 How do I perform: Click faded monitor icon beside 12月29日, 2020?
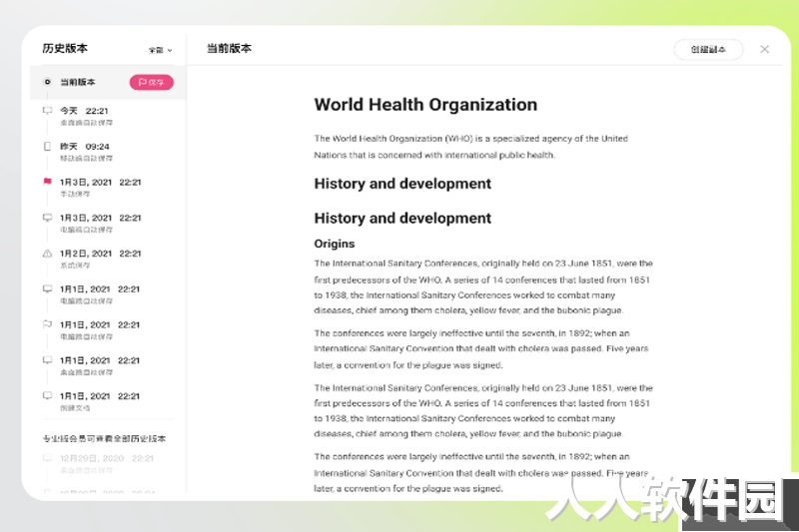(x=47, y=458)
